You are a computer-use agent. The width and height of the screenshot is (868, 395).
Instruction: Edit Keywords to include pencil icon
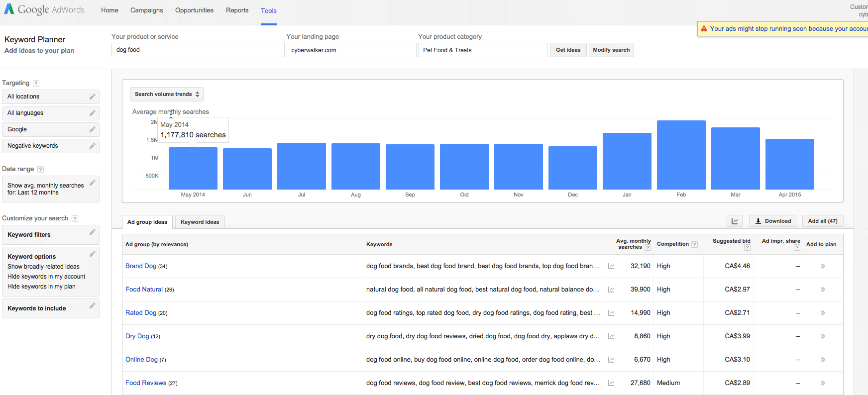pos(92,305)
